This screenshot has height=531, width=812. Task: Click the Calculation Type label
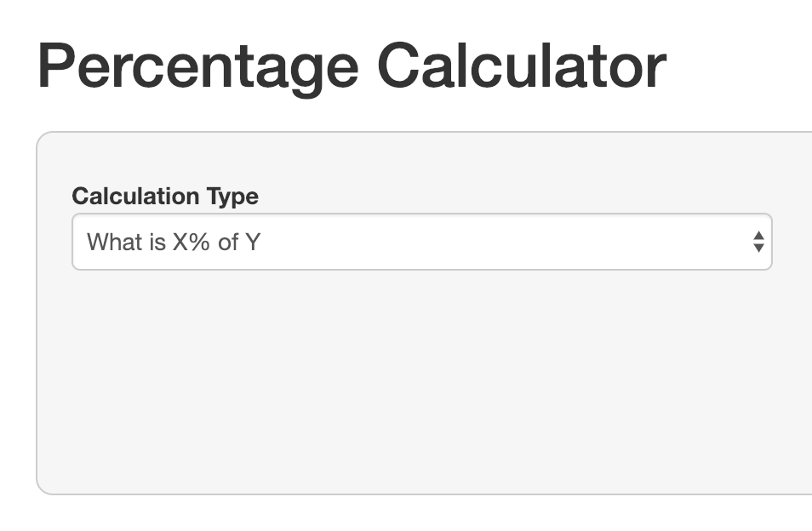[x=165, y=197]
